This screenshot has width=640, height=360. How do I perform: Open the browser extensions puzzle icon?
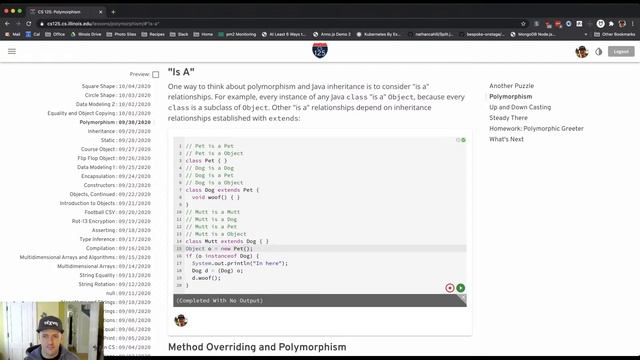click(x=611, y=24)
